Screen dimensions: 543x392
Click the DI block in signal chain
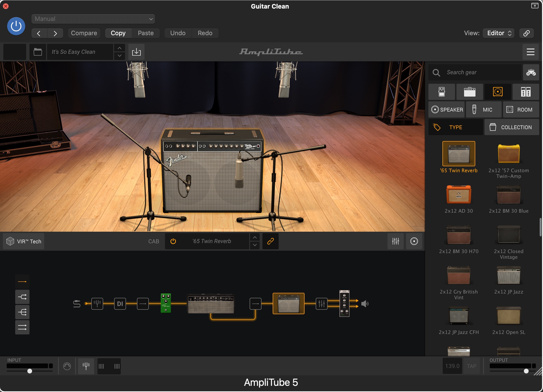(x=120, y=304)
